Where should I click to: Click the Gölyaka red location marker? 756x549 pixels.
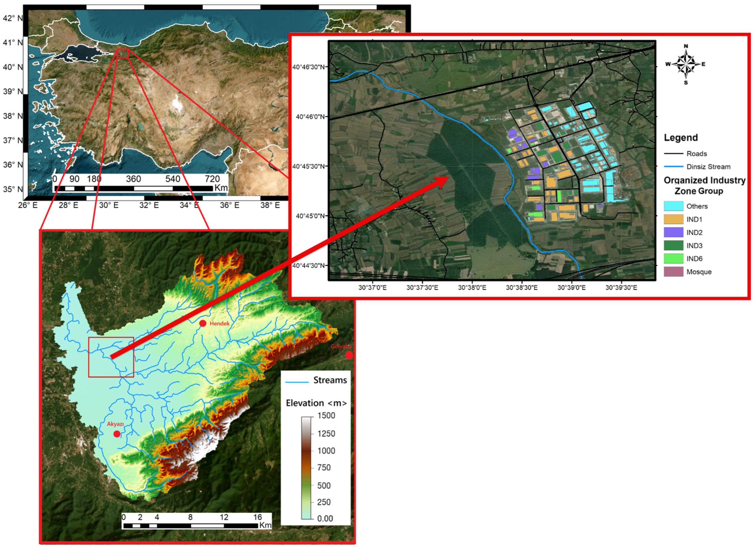tap(349, 355)
